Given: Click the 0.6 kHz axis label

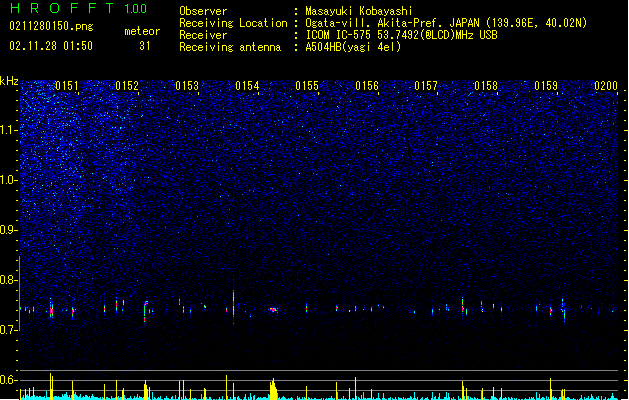Looking at the screenshot, I should pos(8,380).
